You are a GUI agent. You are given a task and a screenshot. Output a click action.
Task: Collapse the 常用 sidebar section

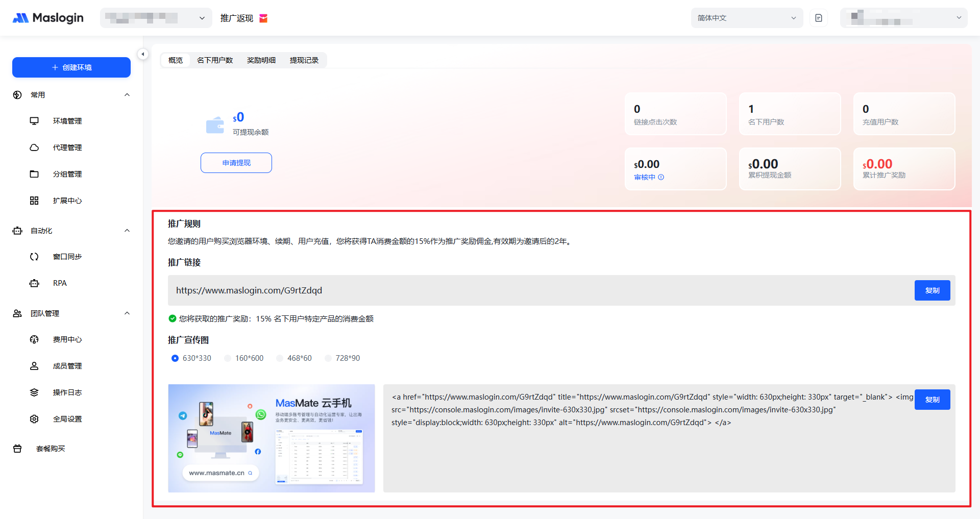(127, 95)
